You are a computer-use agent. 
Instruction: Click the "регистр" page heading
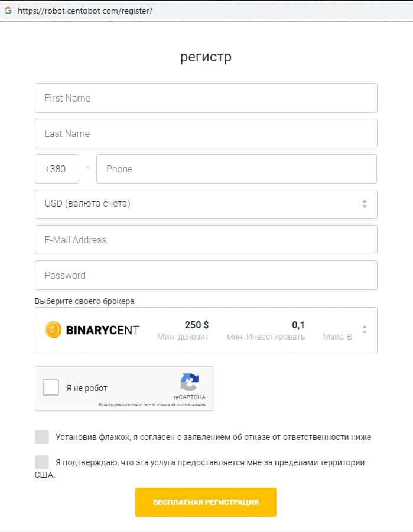pos(206,57)
